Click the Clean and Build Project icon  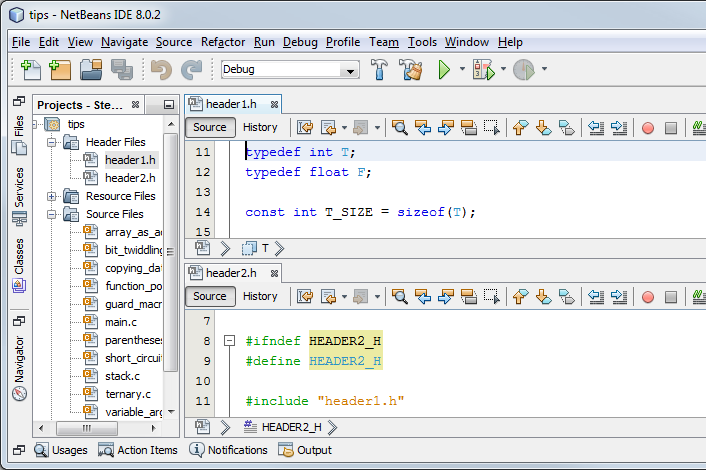click(411, 69)
